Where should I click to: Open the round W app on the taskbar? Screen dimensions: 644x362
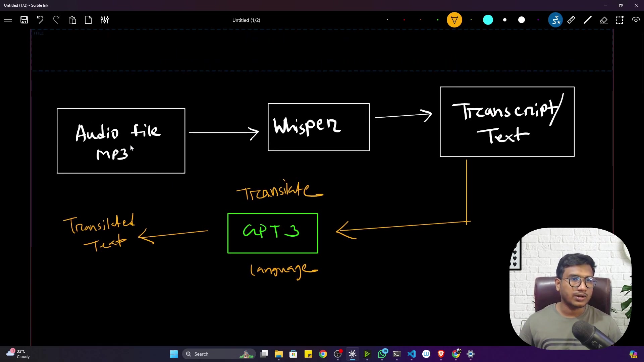pyautogui.click(x=426, y=354)
